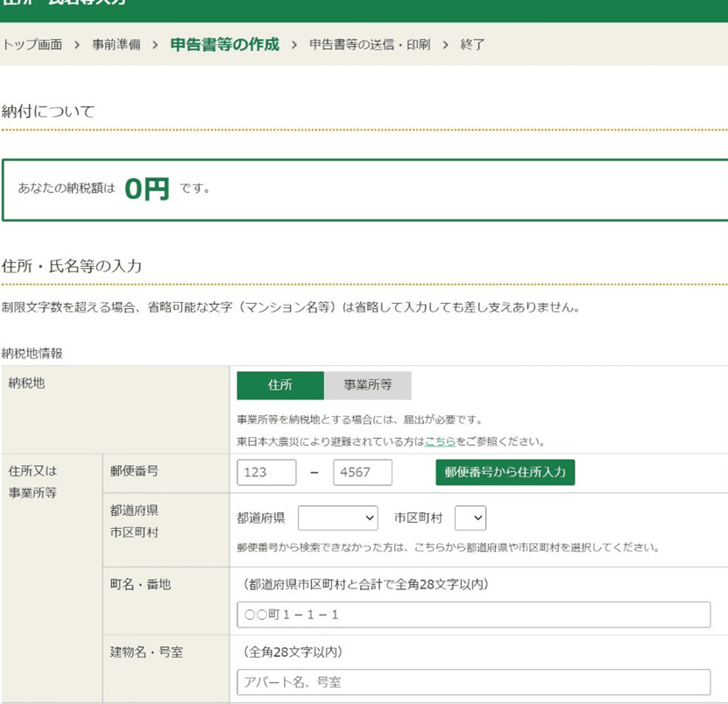Open the 都道府県 prefecture dropdown

coord(337,517)
